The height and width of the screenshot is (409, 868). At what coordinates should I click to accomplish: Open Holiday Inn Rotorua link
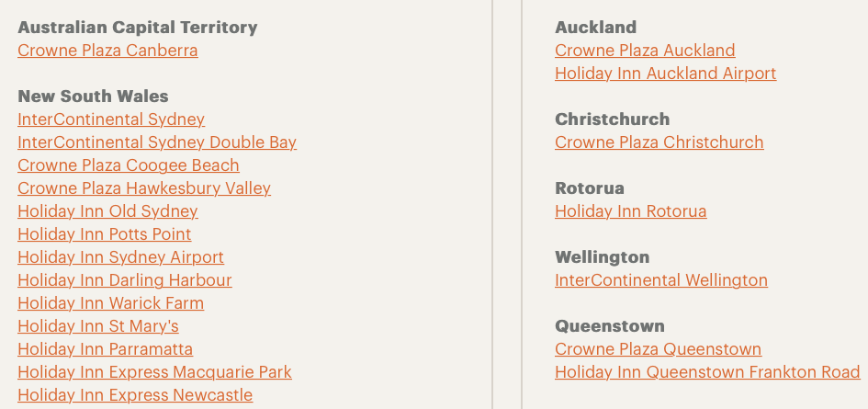coord(630,211)
